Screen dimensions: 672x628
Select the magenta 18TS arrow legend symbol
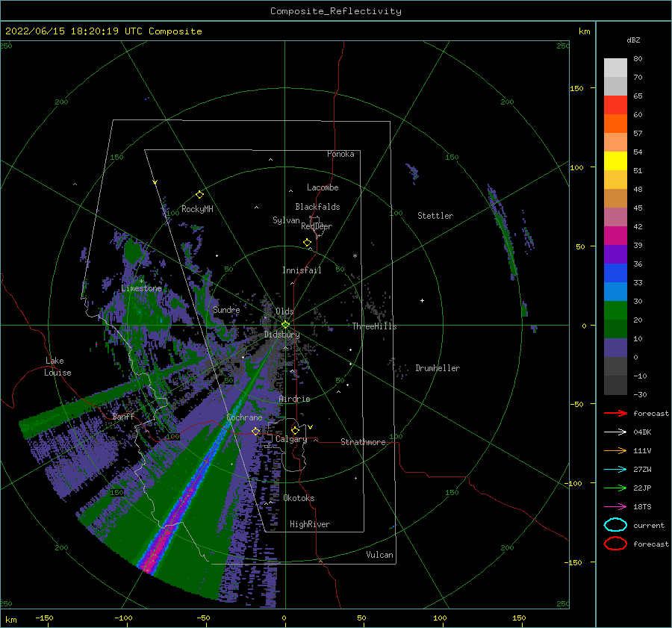[615, 507]
